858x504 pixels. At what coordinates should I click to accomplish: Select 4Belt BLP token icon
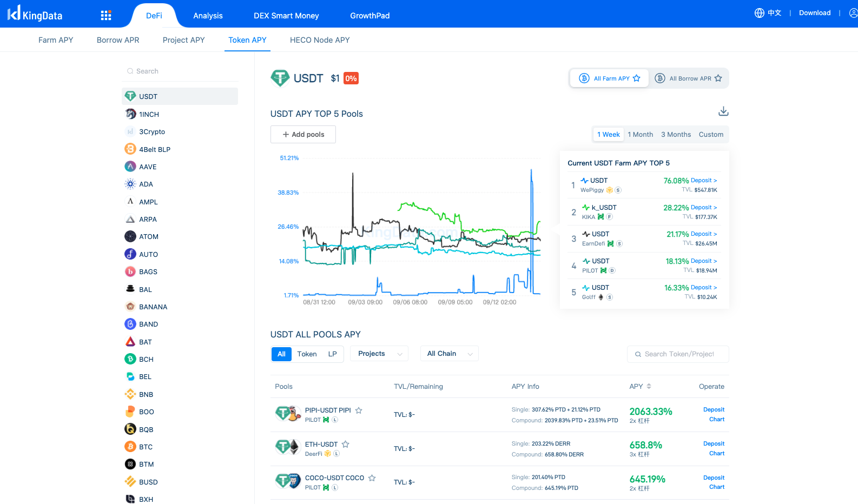click(x=130, y=149)
